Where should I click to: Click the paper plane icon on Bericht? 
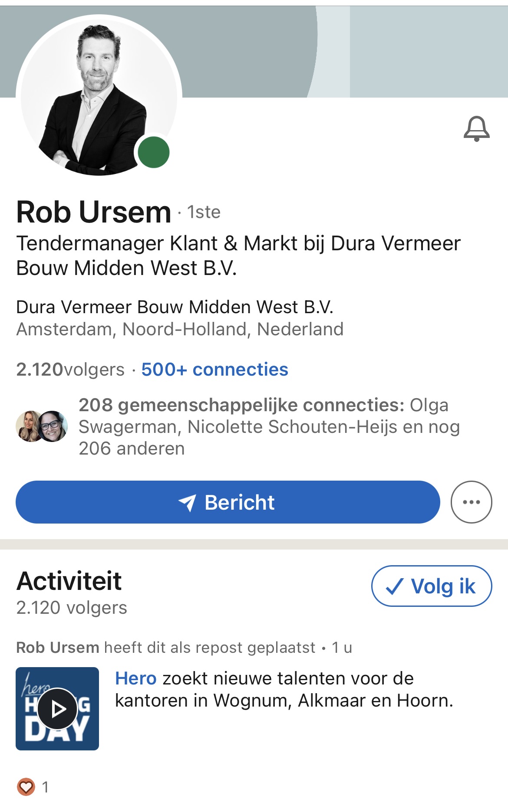(188, 503)
